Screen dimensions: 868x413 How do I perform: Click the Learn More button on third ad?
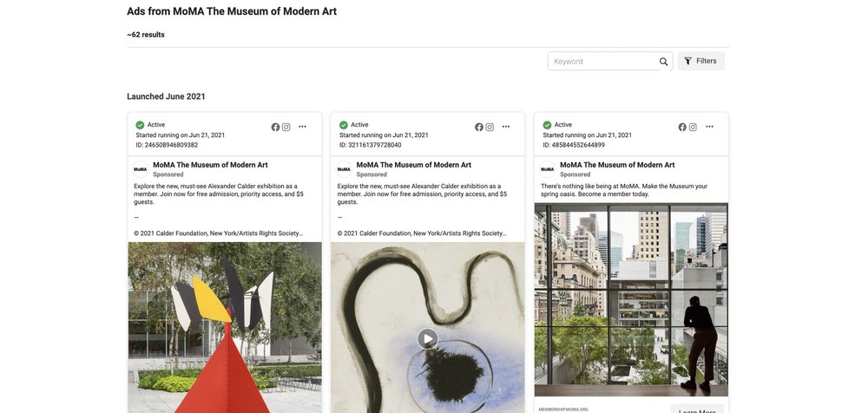pyautogui.click(x=697, y=410)
